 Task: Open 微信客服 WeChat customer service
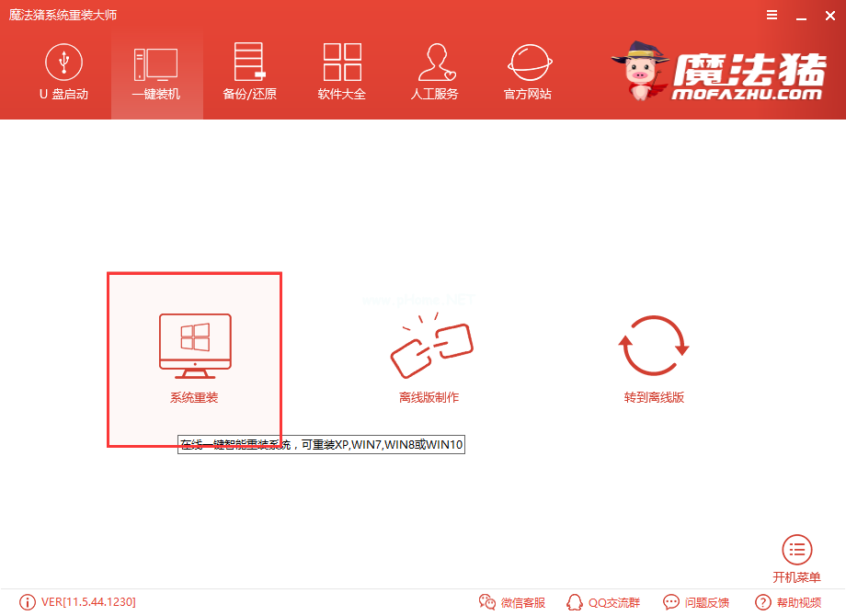(512, 602)
